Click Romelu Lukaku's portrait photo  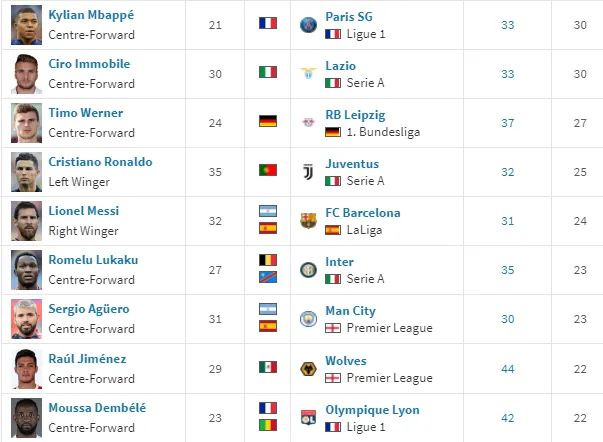click(x=26, y=270)
